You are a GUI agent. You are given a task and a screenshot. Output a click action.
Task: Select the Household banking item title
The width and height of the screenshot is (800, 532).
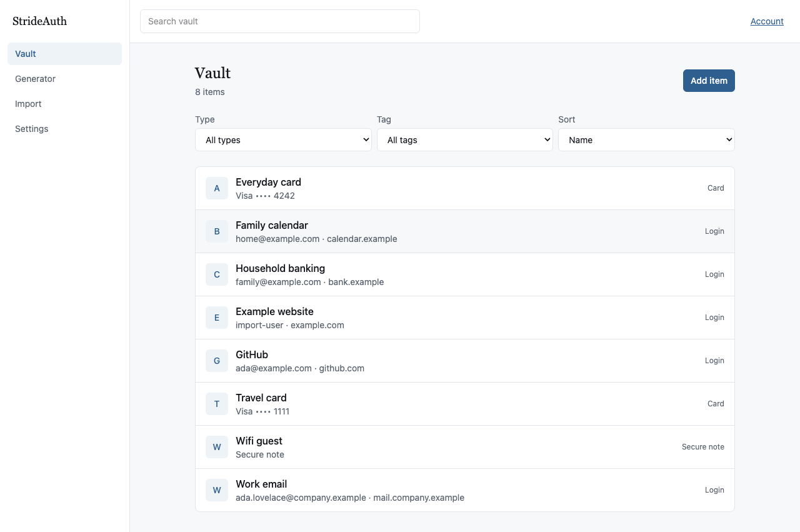(280, 268)
